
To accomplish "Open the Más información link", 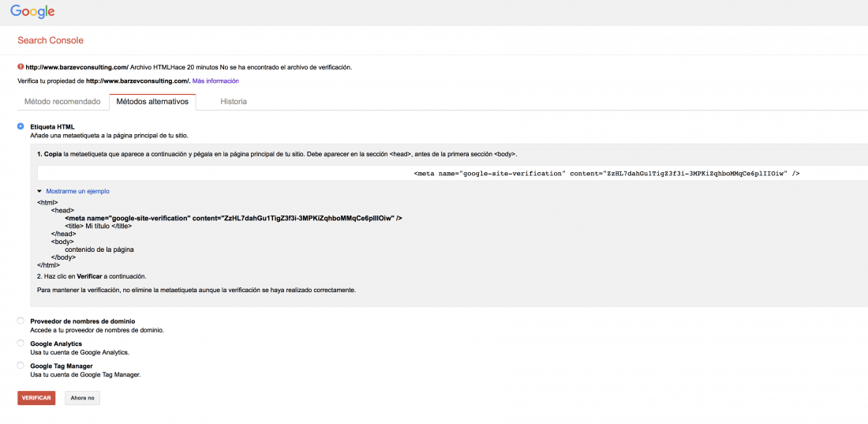I will (x=215, y=81).
